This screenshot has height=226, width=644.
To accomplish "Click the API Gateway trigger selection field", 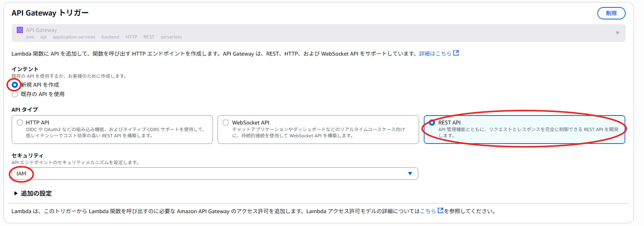I will pyautogui.click(x=318, y=33).
